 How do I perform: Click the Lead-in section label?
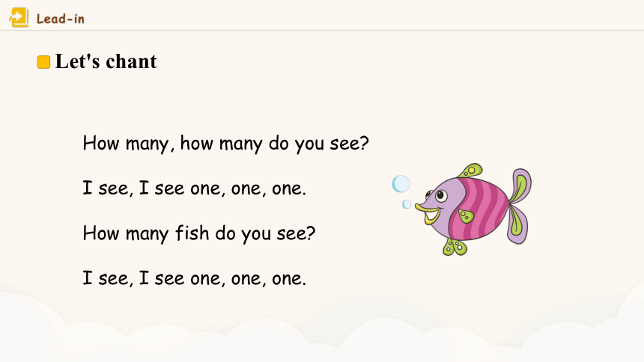61,19
